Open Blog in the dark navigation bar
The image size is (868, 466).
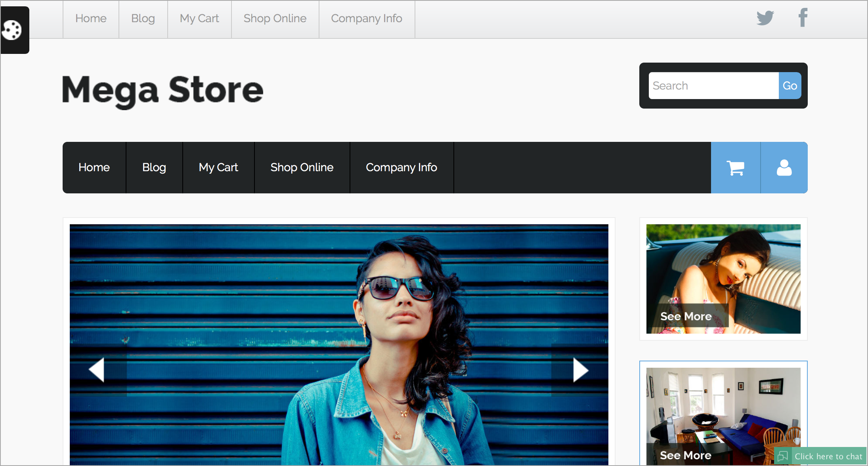tap(154, 168)
